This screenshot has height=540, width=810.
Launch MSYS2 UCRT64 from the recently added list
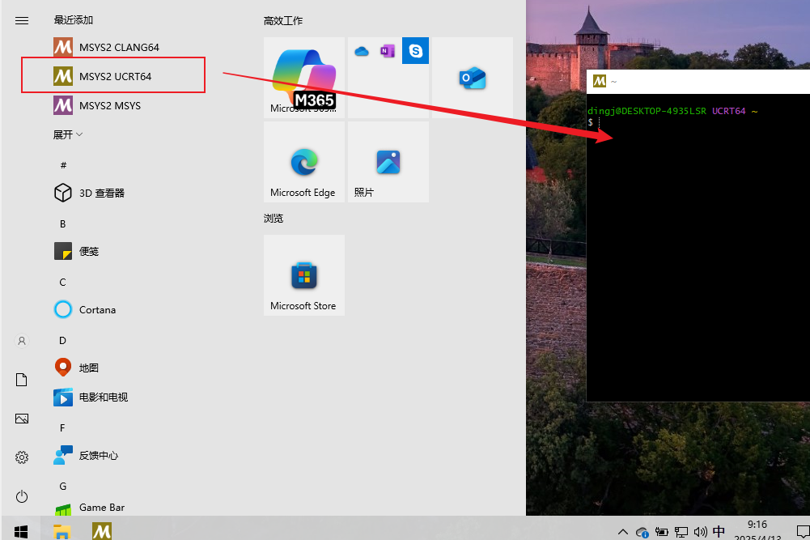115,76
